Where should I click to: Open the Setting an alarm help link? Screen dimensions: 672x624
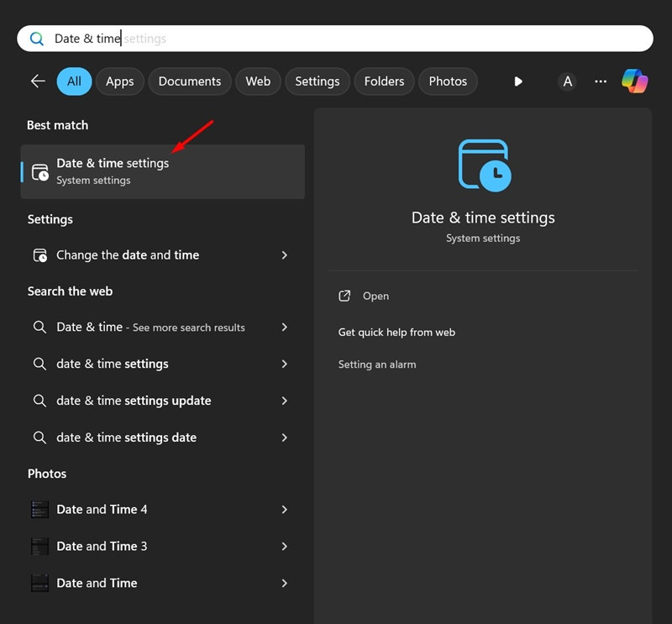click(x=377, y=364)
